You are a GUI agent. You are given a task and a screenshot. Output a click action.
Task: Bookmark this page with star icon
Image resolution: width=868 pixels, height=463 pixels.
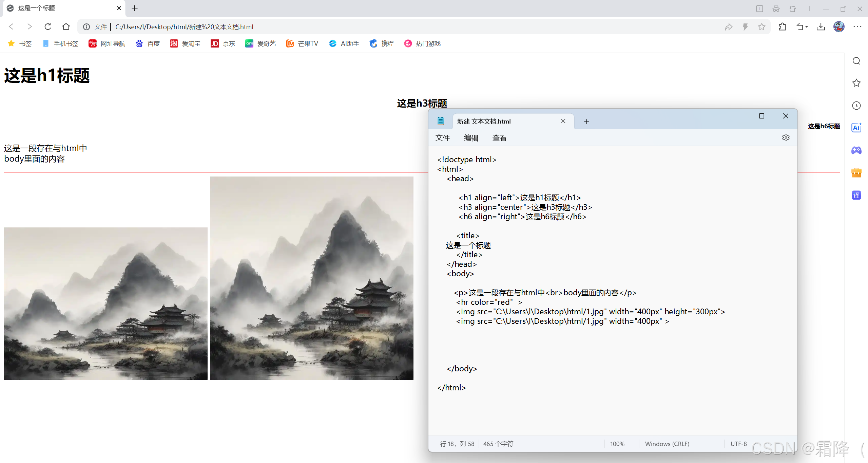(761, 26)
